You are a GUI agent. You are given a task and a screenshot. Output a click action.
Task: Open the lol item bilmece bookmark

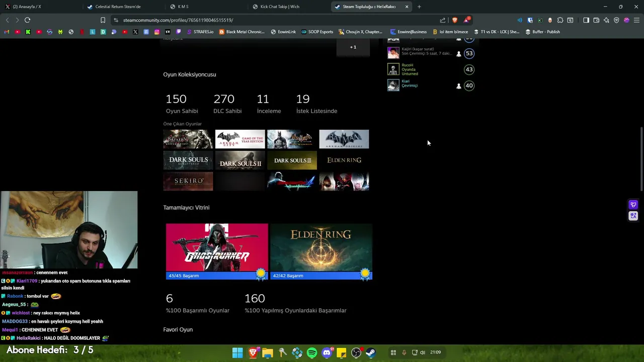[x=450, y=32]
